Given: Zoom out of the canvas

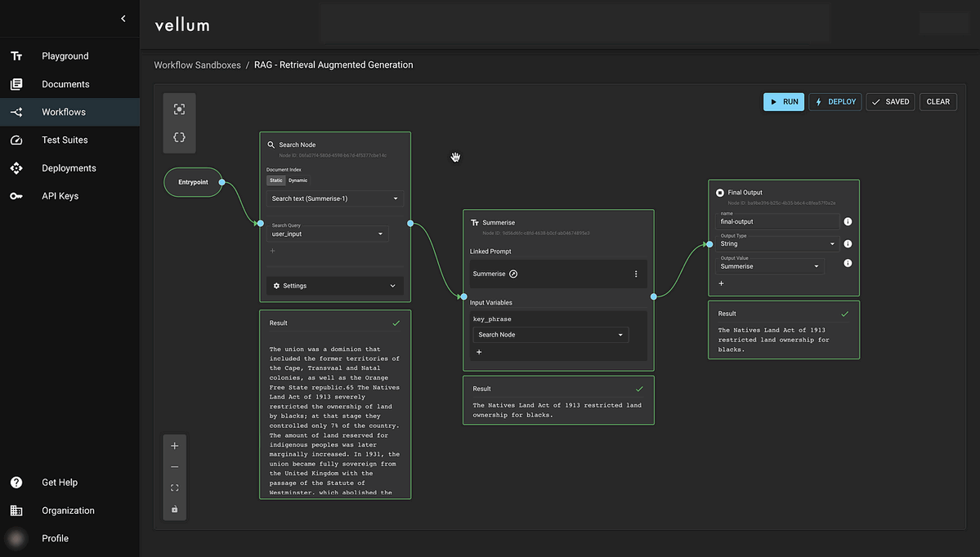Looking at the screenshot, I should [x=174, y=467].
